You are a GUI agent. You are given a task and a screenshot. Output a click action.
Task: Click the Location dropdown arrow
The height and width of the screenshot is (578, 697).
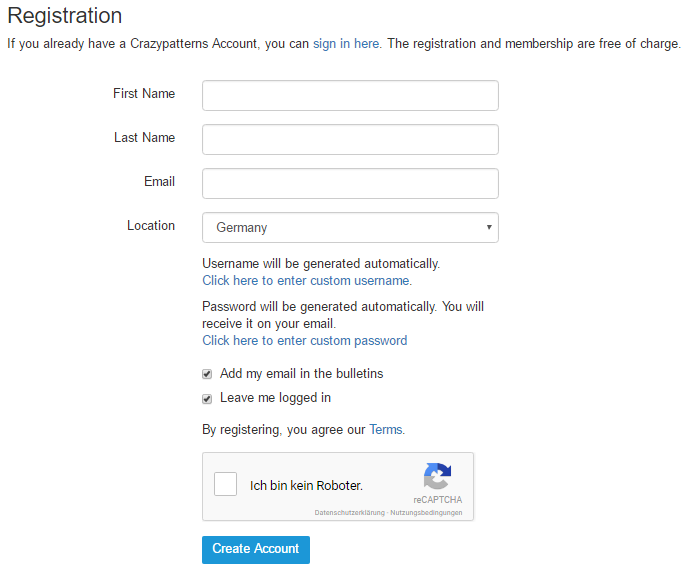(x=489, y=227)
